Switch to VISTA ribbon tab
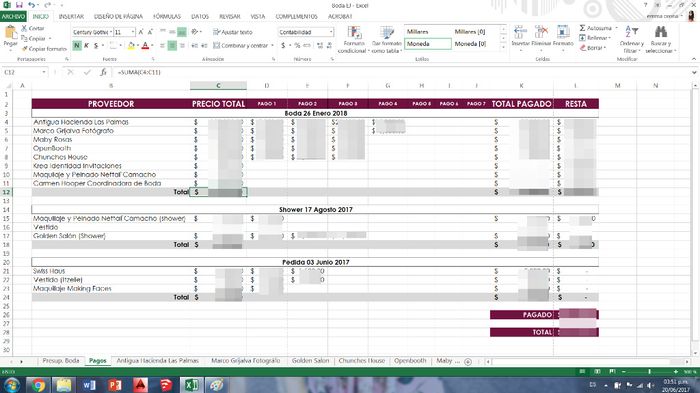This screenshot has width=700, height=393. point(258,17)
